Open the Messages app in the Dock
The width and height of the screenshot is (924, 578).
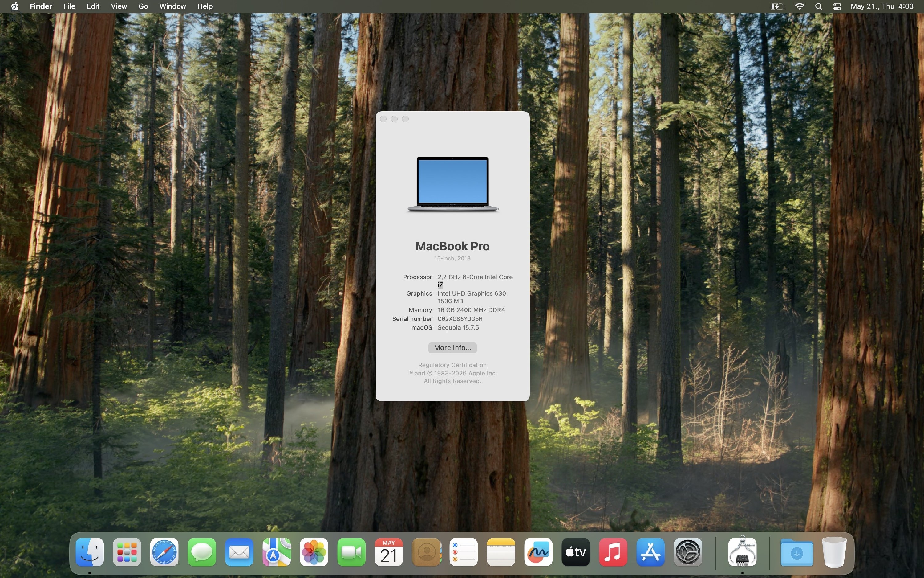pos(202,552)
